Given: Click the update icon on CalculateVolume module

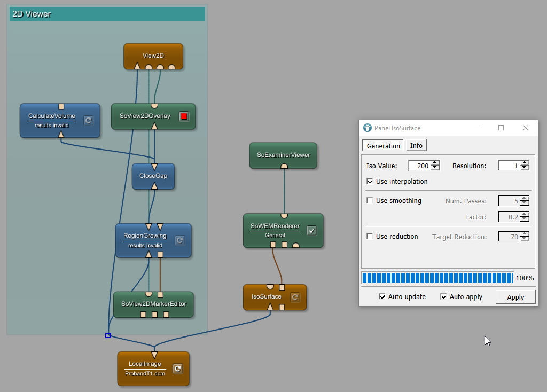Looking at the screenshot, I should pyautogui.click(x=89, y=120).
